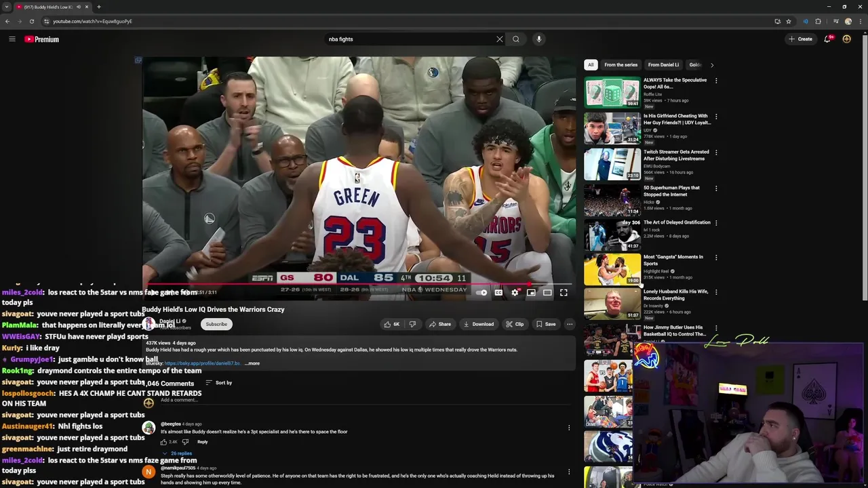Open the Bluesky profile link in description

[203, 363]
